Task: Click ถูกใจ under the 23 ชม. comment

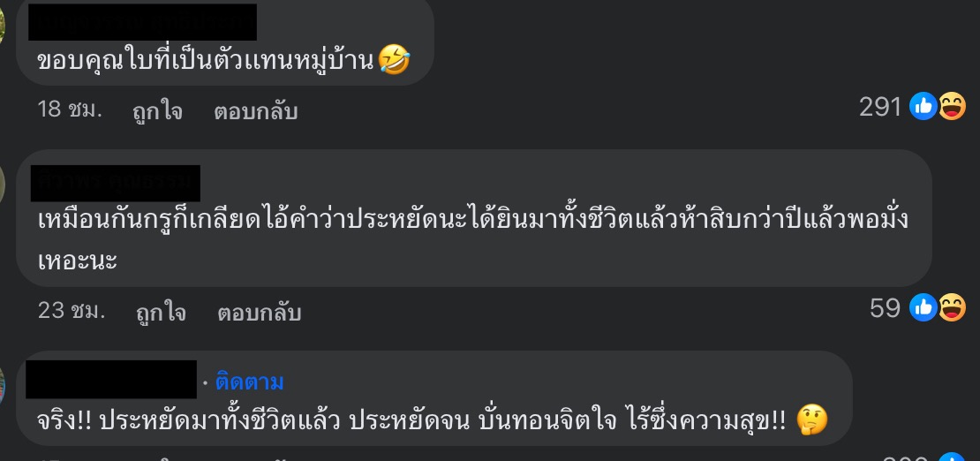Action: pyautogui.click(x=161, y=312)
